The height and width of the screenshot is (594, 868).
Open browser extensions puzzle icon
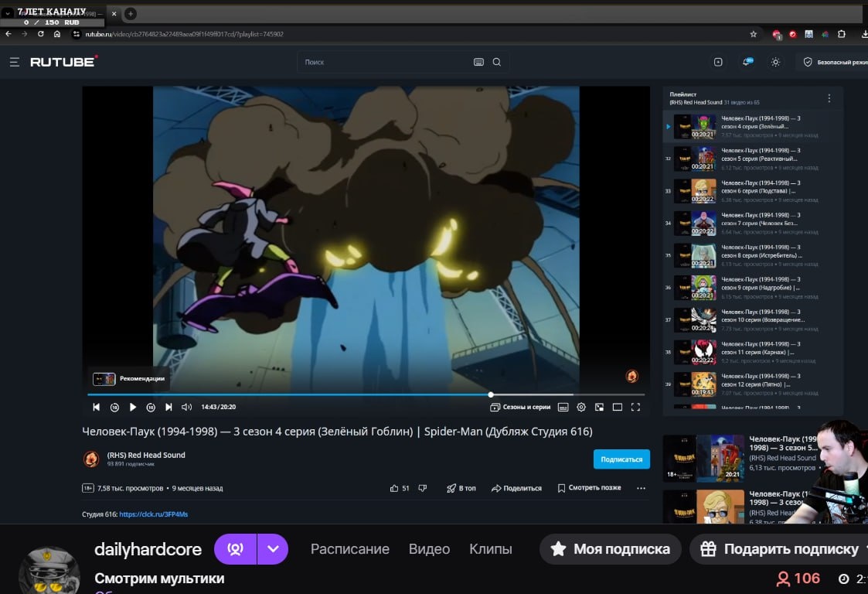tap(842, 34)
